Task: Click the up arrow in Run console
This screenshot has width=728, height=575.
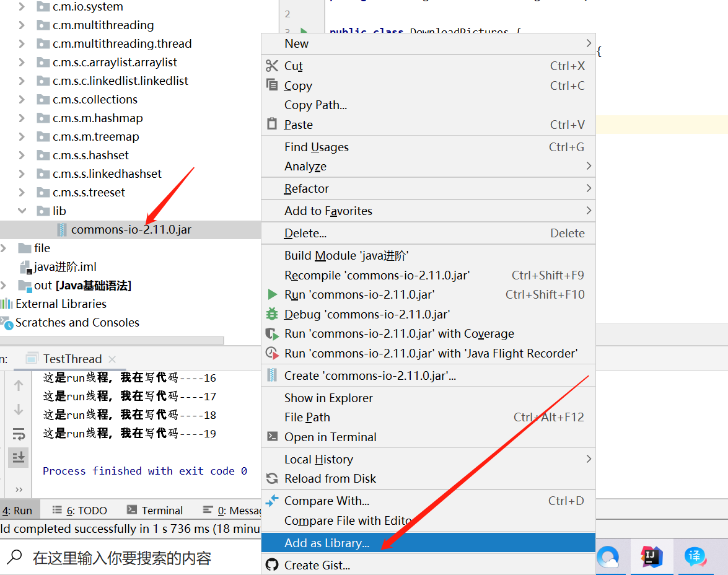Action: tap(19, 385)
